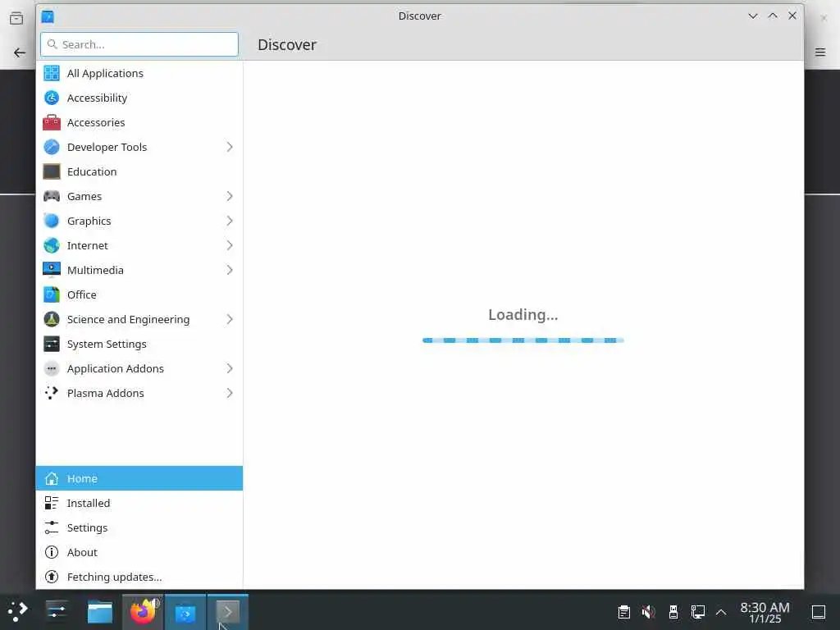
Task: Select All Applications category
Action: tap(139, 73)
